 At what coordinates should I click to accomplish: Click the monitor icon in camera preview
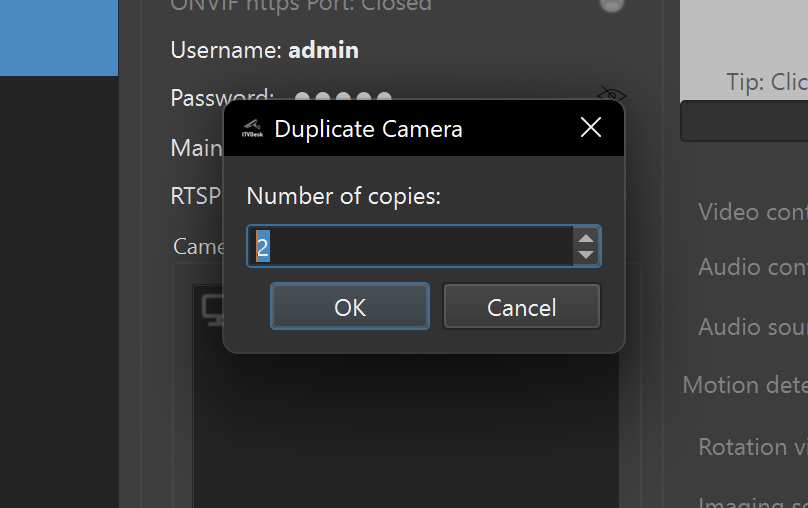coord(212,310)
